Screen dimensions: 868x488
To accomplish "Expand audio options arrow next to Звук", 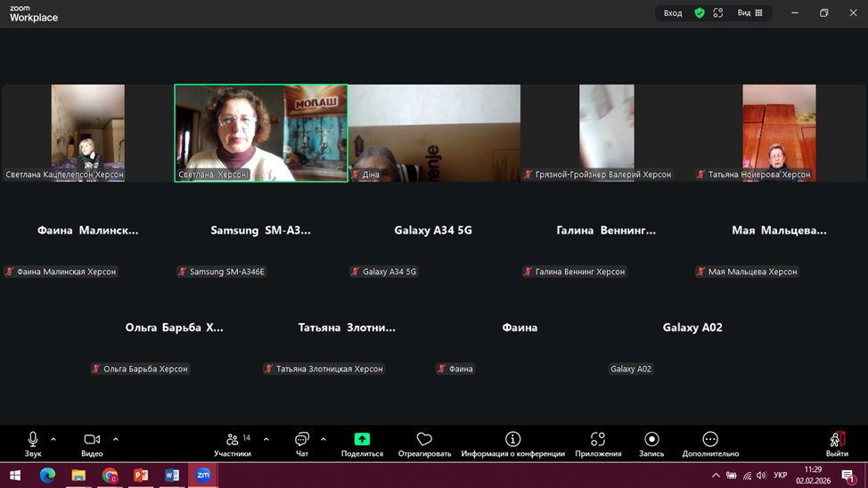I will pos(53,439).
